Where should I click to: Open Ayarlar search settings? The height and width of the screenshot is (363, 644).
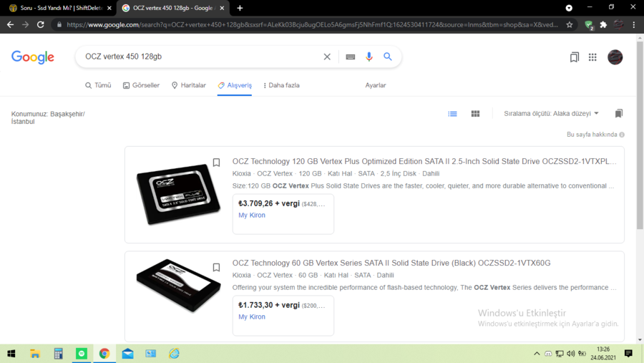click(376, 85)
